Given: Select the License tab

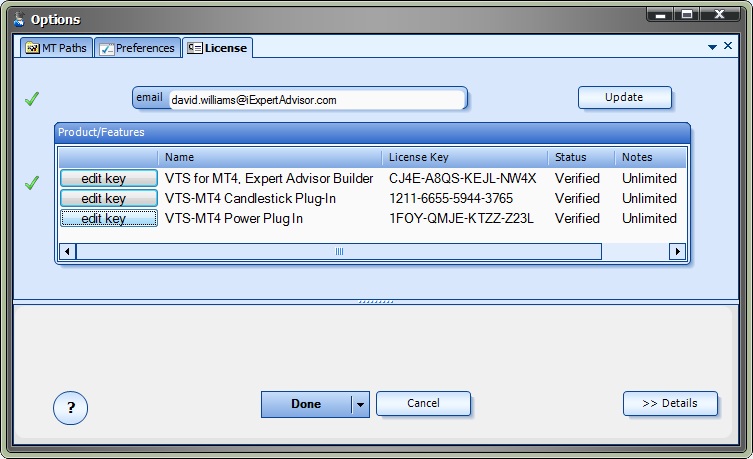Looking at the screenshot, I should [218, 48].
